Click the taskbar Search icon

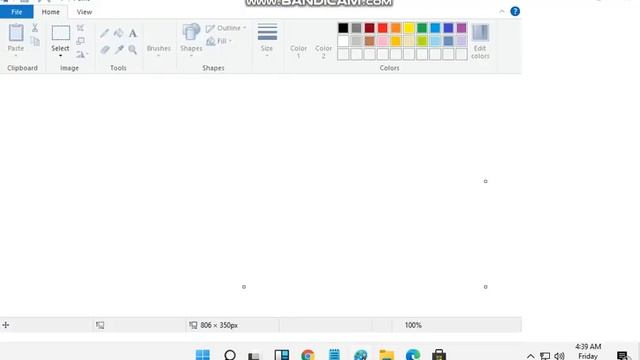click(x=230, y=355)
